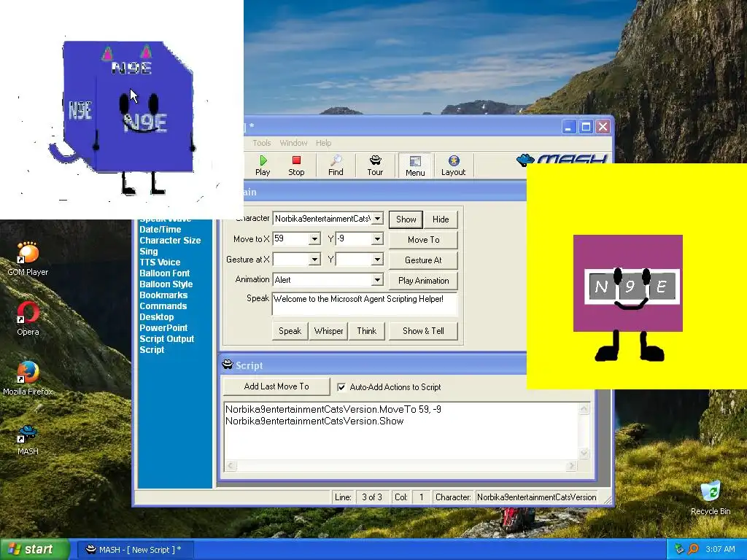
Task: Select Bookmarks in the sidebar
Action: pyautogui.click(x=163, y=295)
